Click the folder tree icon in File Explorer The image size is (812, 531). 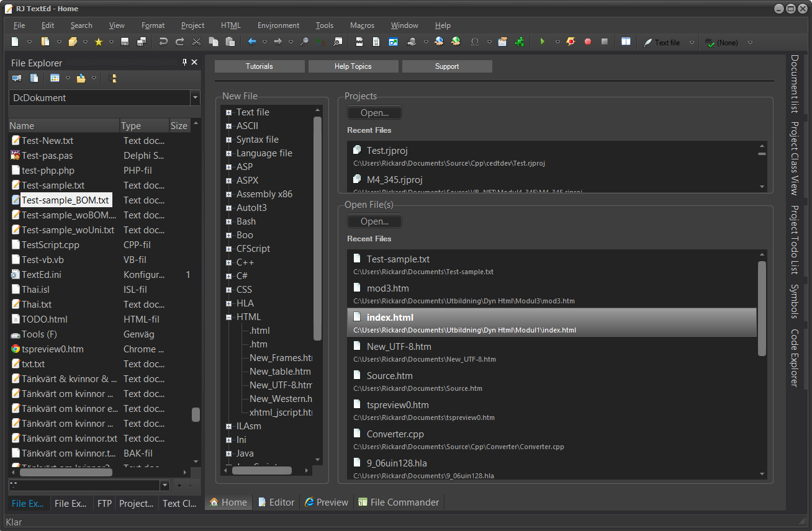pyautogui.click(x=113, y=78)
